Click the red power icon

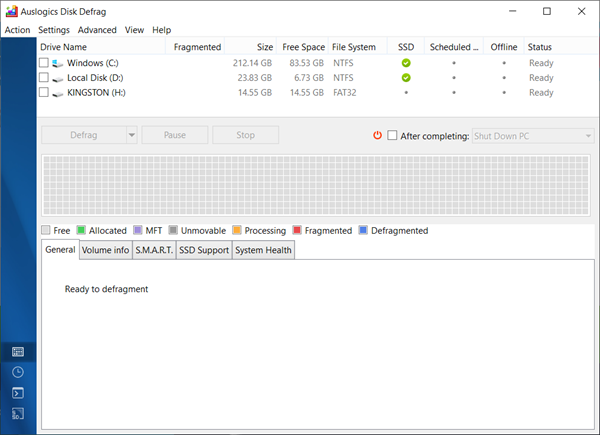coord(377,135)
